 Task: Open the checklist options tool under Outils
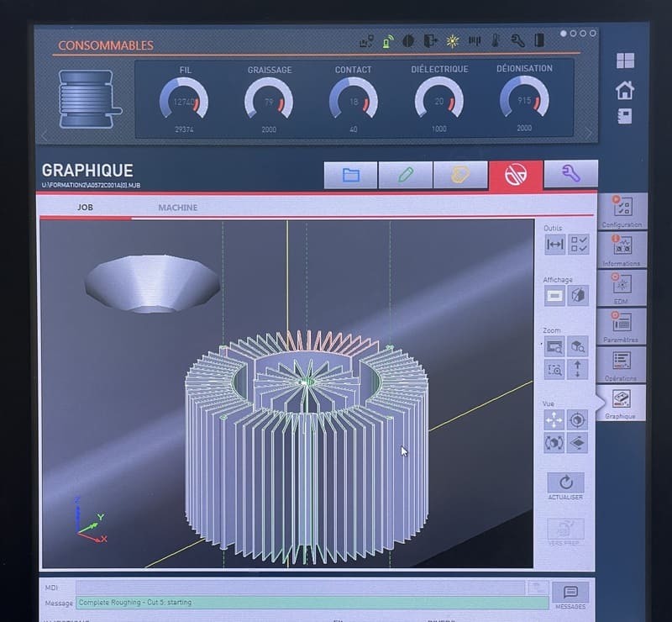pyautogui.click(x=579, y=245)
